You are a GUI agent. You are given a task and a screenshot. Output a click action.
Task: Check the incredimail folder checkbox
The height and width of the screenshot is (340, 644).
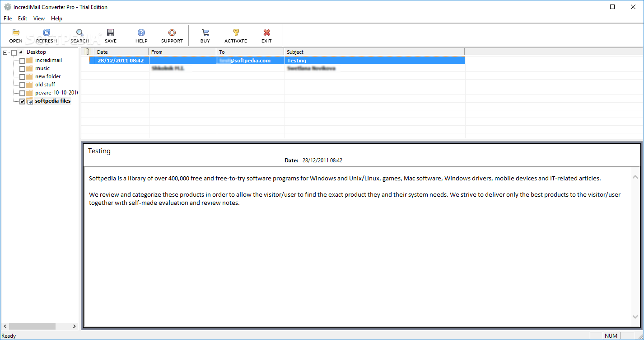click(x=22, y=61)
